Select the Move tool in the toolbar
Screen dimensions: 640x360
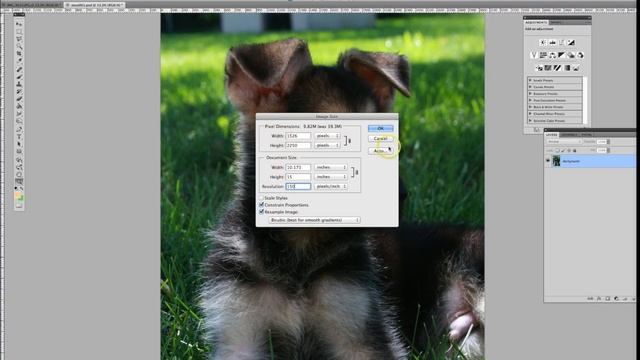19,24
